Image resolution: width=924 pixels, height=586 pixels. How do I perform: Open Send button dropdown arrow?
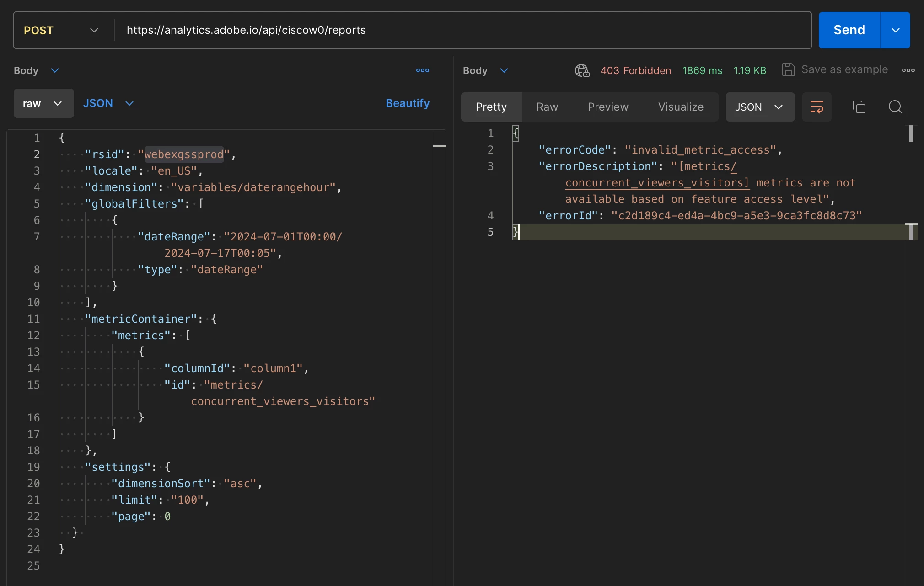[x=895, y=30]
